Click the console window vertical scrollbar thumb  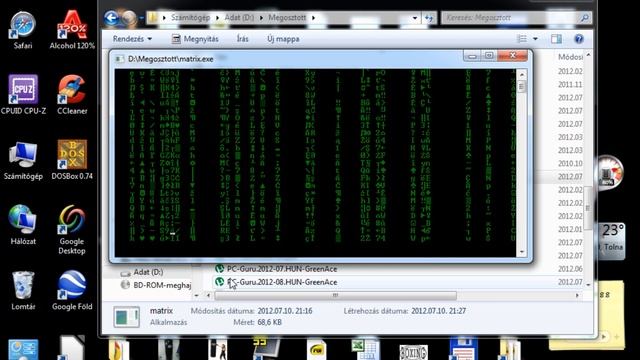coord(521,87)
